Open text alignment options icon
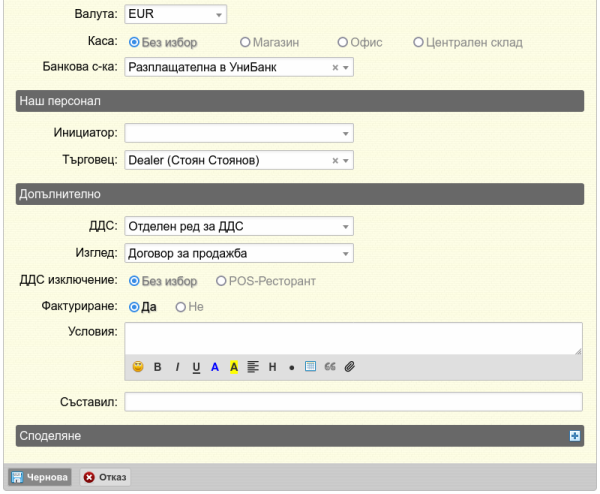The image size is (600, 494). click(x=253, y=367)
